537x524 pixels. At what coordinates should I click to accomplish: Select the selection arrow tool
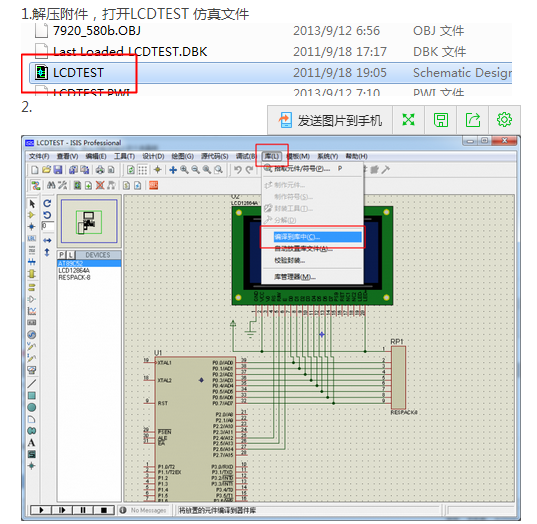tap(32, 204)
